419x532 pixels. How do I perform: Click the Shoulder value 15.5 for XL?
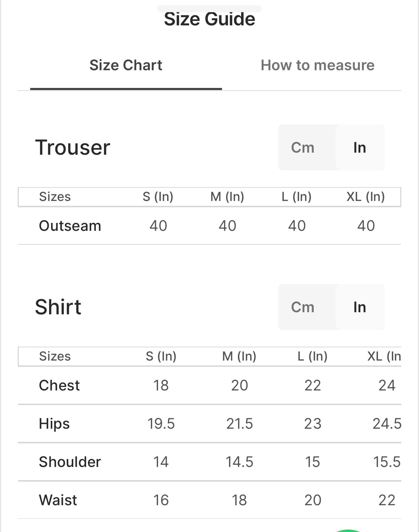point(387,462)
